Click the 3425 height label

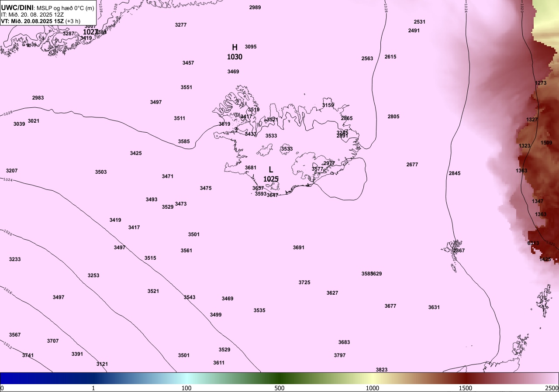pyautogui.click(x=136, y=153)
